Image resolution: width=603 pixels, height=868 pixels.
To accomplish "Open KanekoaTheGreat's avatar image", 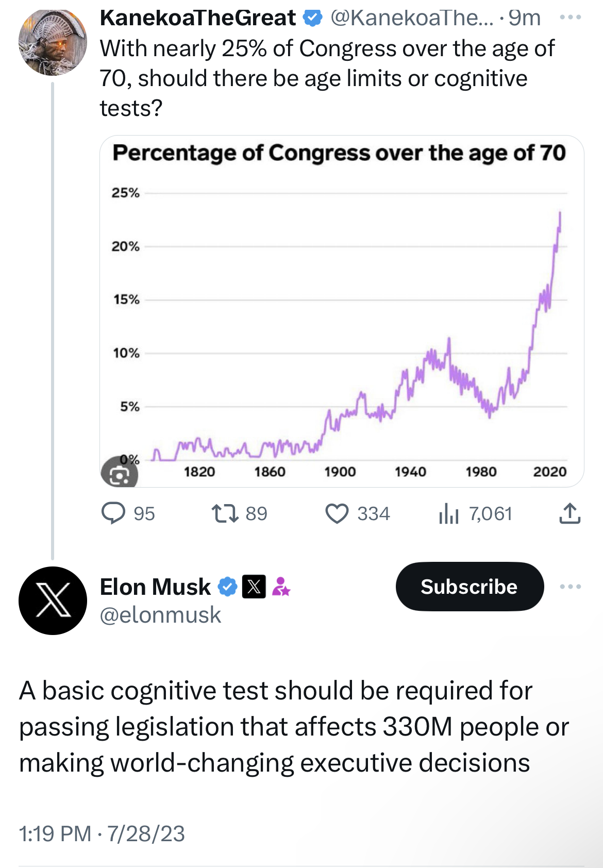I will pos(53,42).
